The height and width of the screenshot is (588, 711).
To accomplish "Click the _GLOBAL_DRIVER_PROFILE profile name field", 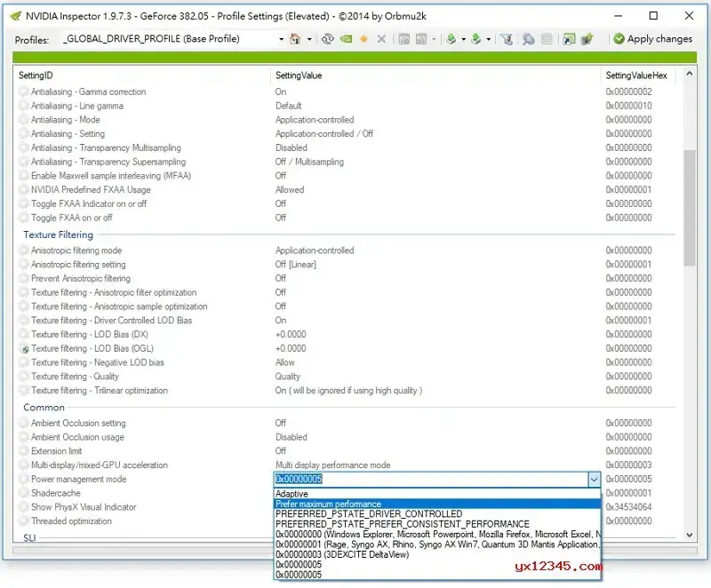I will [169, 39].
